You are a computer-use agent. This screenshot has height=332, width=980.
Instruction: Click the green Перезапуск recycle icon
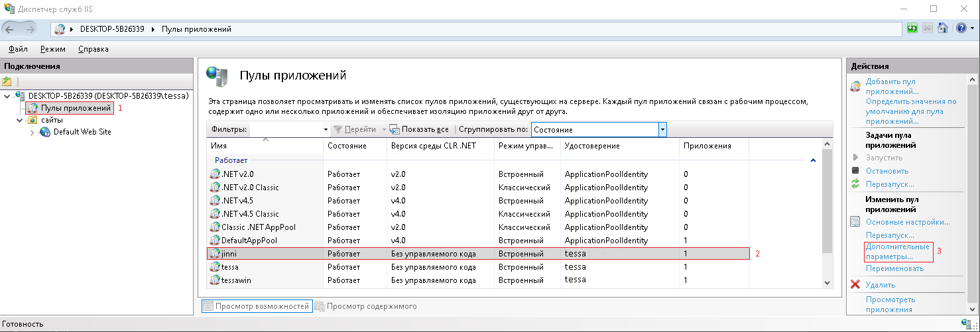[x=855, y=184]
